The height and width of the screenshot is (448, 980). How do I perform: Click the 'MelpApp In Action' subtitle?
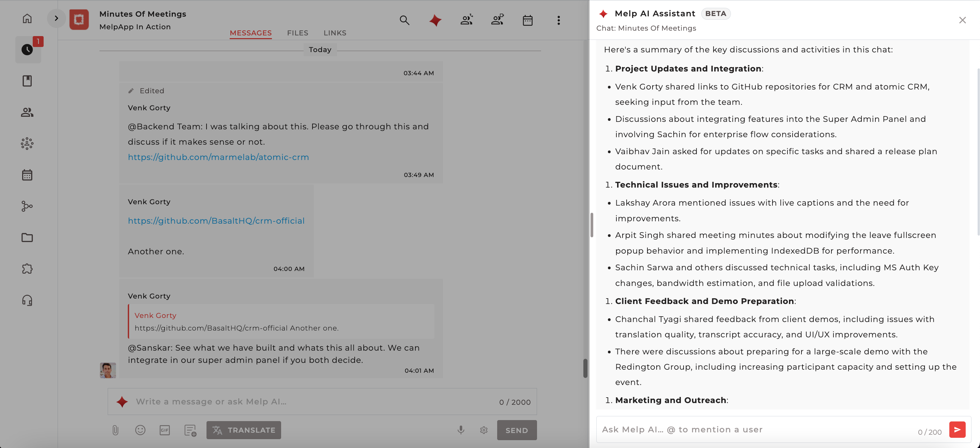[135, 27]
